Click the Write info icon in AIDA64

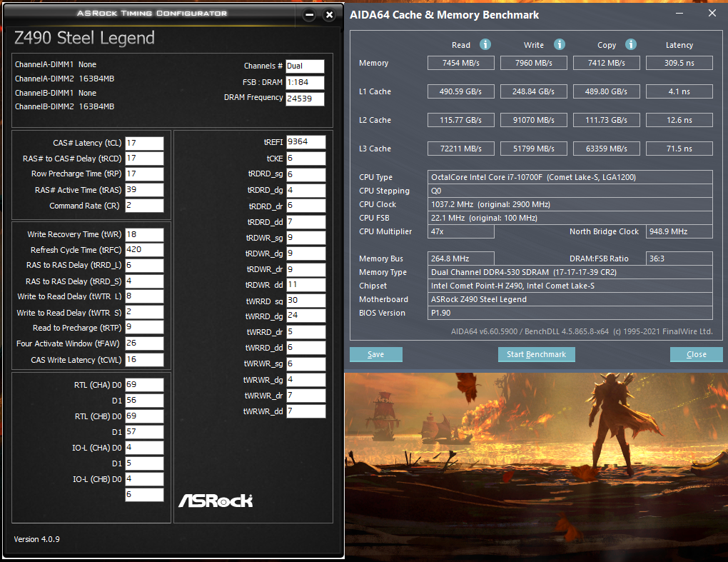[560, 44]
